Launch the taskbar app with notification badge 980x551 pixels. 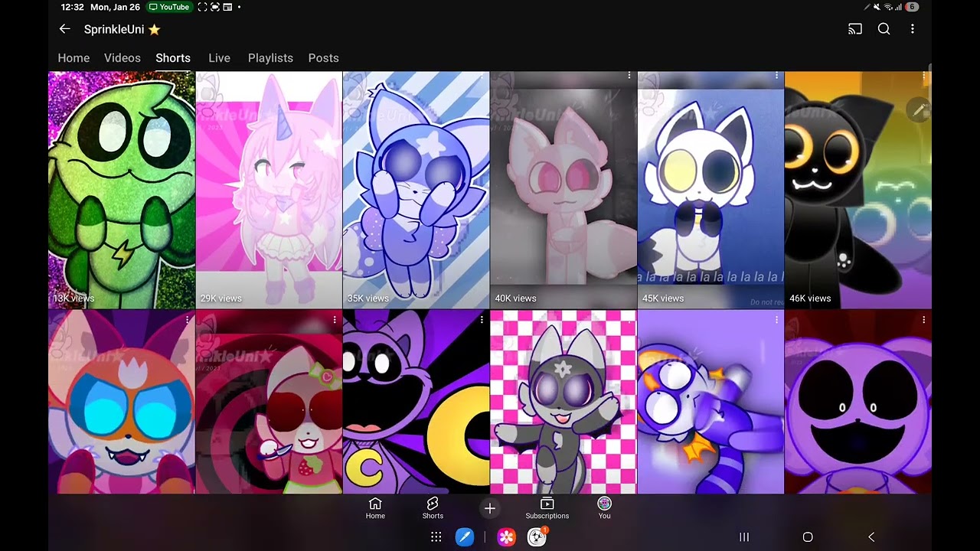click(537, 537)
